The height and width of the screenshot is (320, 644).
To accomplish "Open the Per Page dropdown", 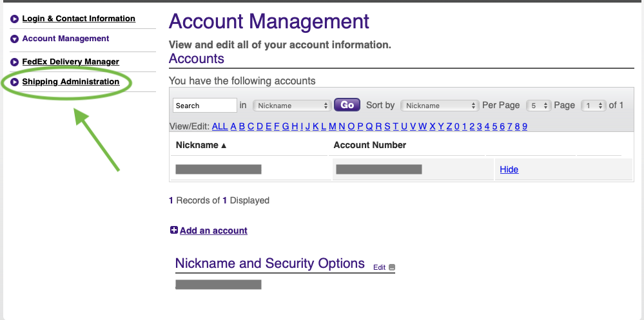I will click(538, 106).
